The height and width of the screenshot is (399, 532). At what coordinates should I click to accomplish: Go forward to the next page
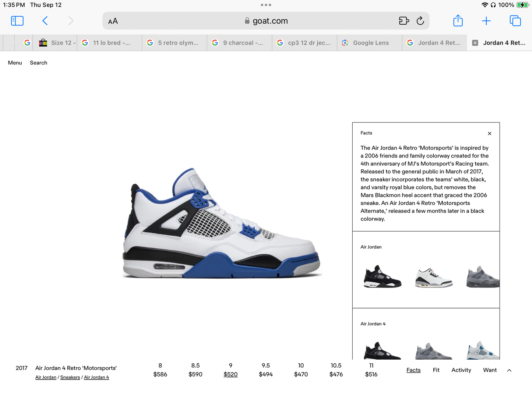pyautogui.click(x=71, y=21)
